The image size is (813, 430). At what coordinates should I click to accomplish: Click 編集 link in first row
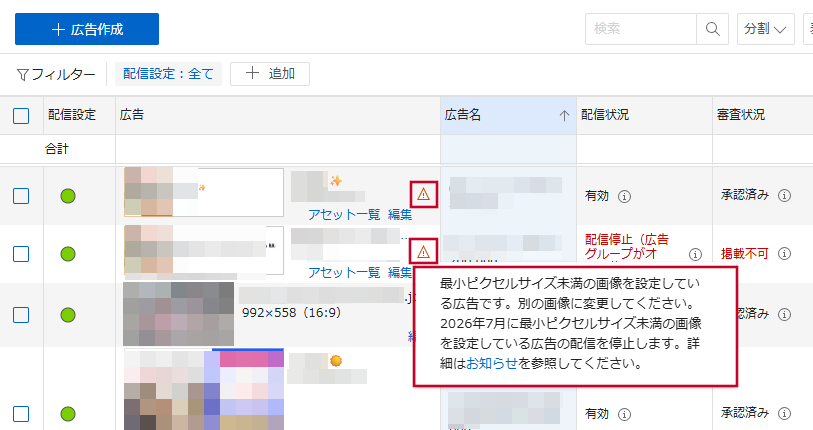[400, 214]
